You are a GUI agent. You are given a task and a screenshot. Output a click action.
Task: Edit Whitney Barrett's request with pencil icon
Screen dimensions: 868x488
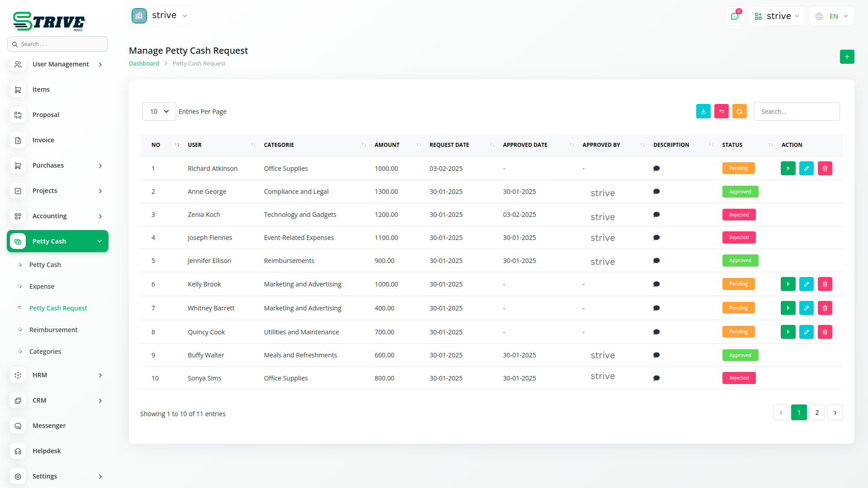click(806, 308)
